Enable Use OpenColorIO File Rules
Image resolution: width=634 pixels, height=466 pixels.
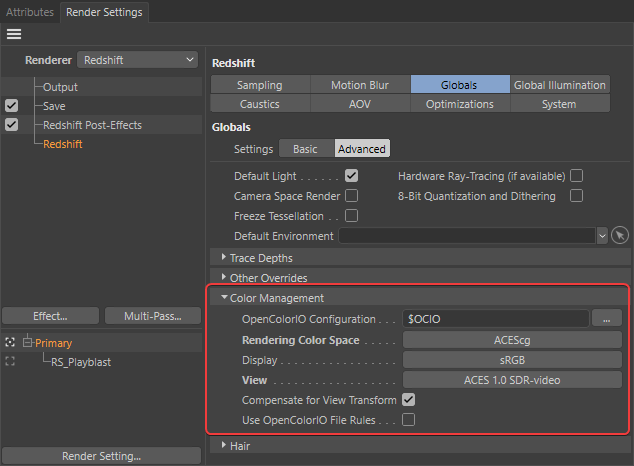point(408,420)
